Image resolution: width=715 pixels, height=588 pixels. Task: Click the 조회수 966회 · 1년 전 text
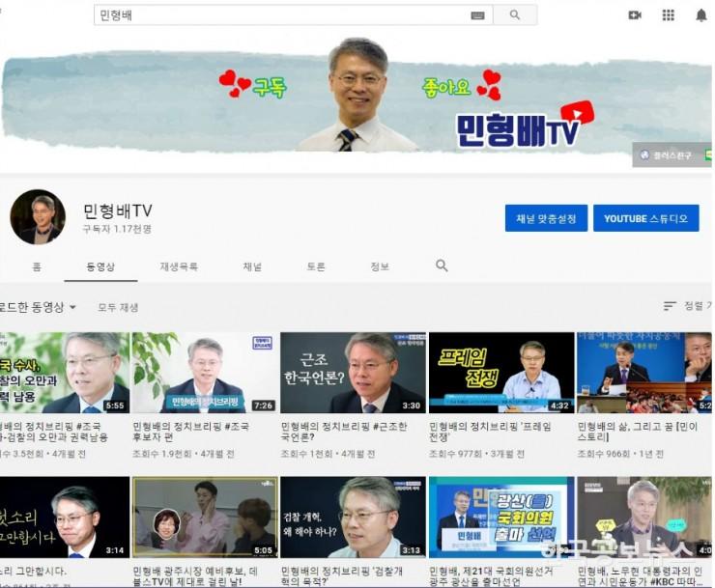(620, 454)
